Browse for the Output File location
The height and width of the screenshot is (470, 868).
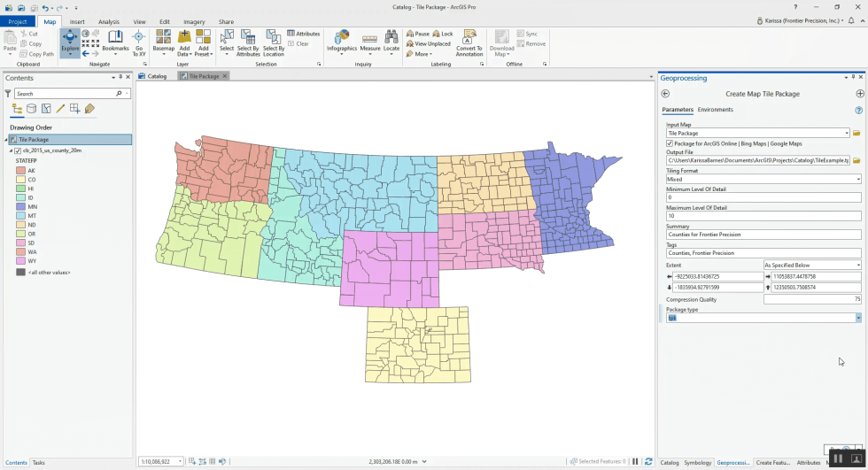(856, 160)
